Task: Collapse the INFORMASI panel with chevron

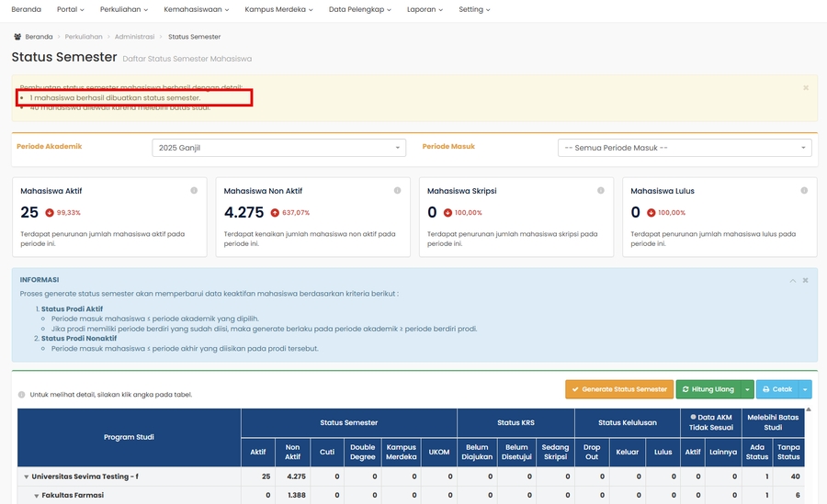Action: point(792,280)
